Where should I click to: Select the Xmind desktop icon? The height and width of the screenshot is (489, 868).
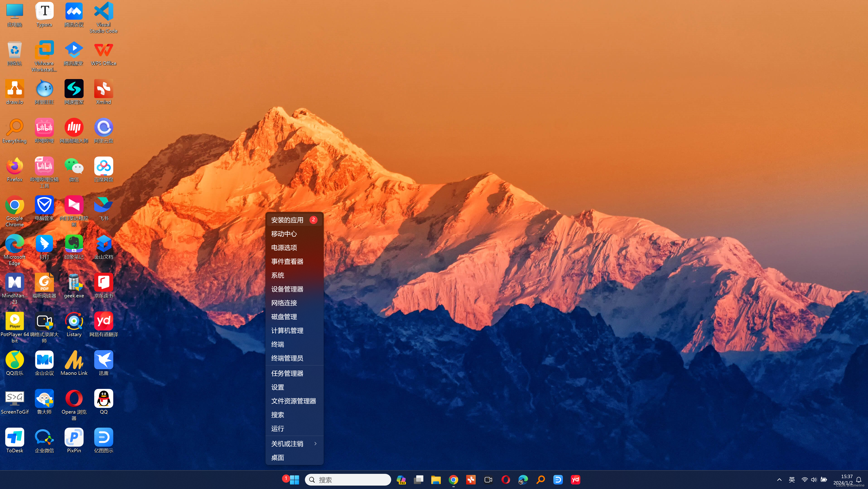click(x=104, y=92)
